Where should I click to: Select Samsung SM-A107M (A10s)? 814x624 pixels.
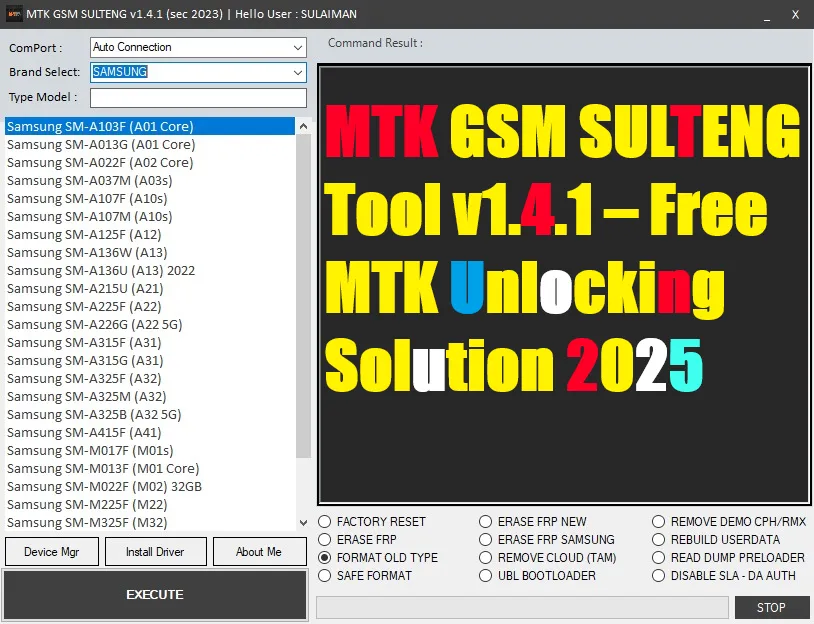(150, 216)
